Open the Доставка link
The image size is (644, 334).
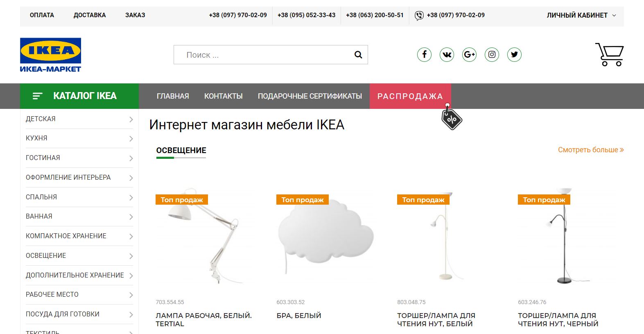[x=90, y=15]
